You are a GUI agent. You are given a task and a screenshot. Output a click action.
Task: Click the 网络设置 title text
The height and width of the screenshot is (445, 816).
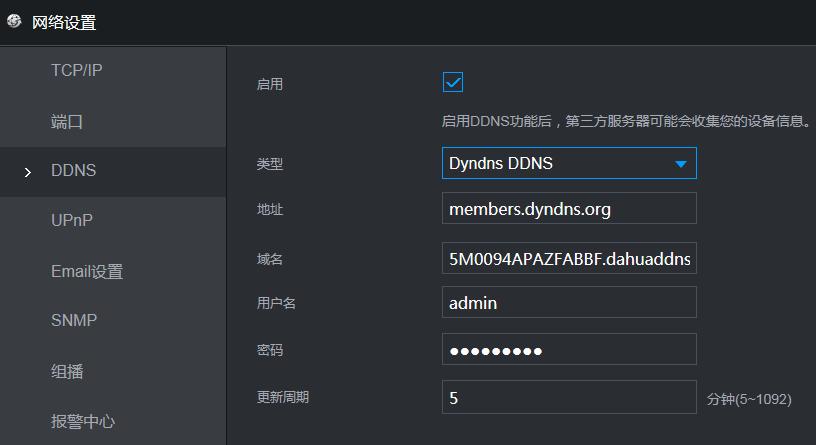pos(64,23)
